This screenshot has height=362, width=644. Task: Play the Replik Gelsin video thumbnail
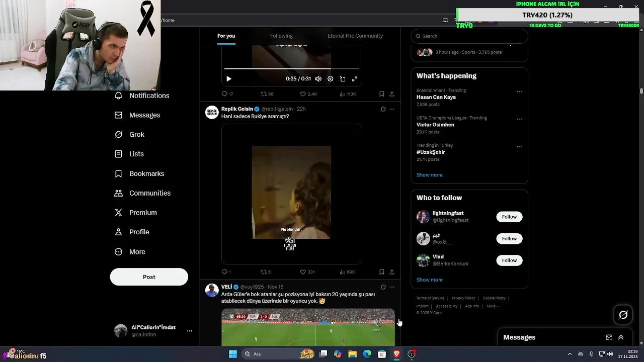291,194
